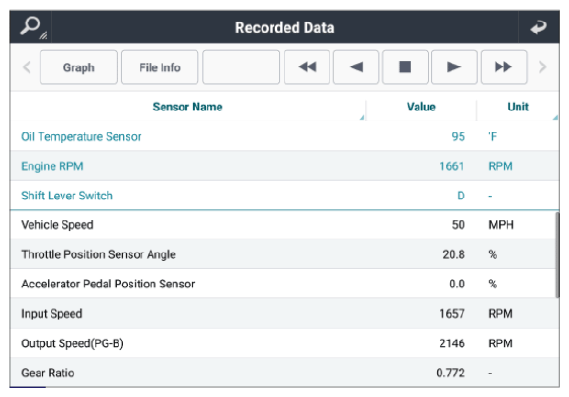Click the back return arrow icon
The width and height of the screenshot is (569, 397).
(538, 27)
